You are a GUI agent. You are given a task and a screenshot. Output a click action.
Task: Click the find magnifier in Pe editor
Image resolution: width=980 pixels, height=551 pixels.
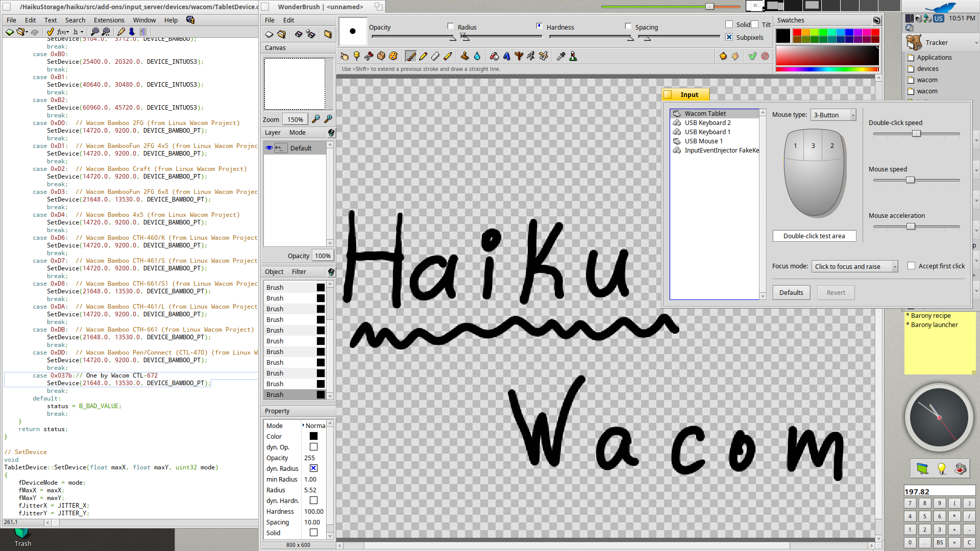(95, 32)
